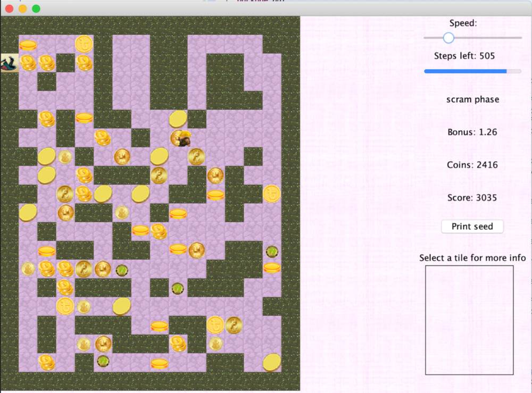This screenshot has height=393, width=532.
Task: Select the flat orange coin near the top-left
Action: point(28,45)
